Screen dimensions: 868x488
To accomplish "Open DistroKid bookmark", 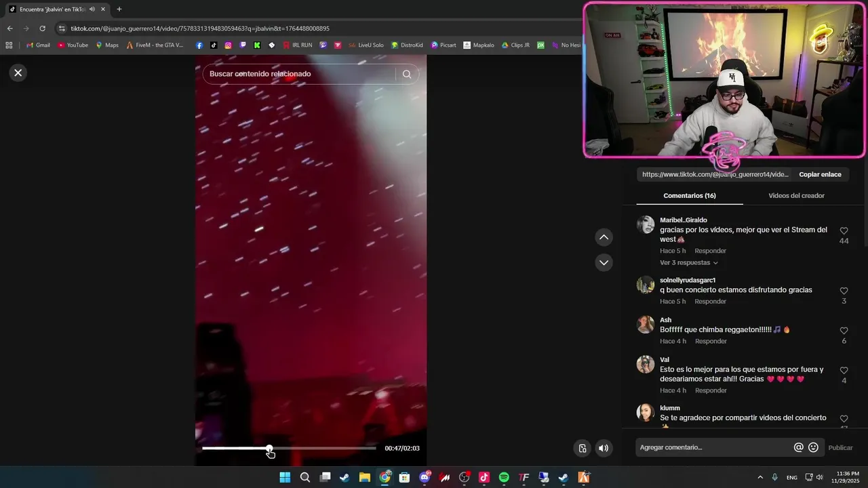I will pyautogui.click(x=407, y=45).
